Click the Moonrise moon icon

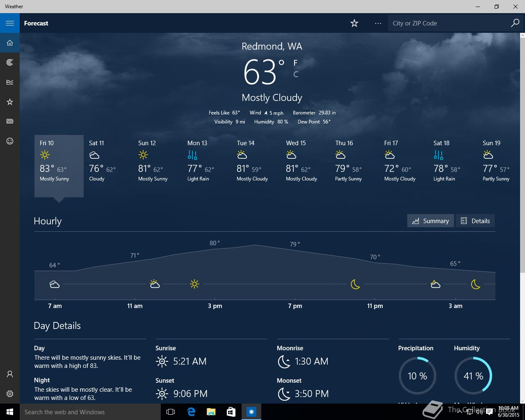point(284,361)
